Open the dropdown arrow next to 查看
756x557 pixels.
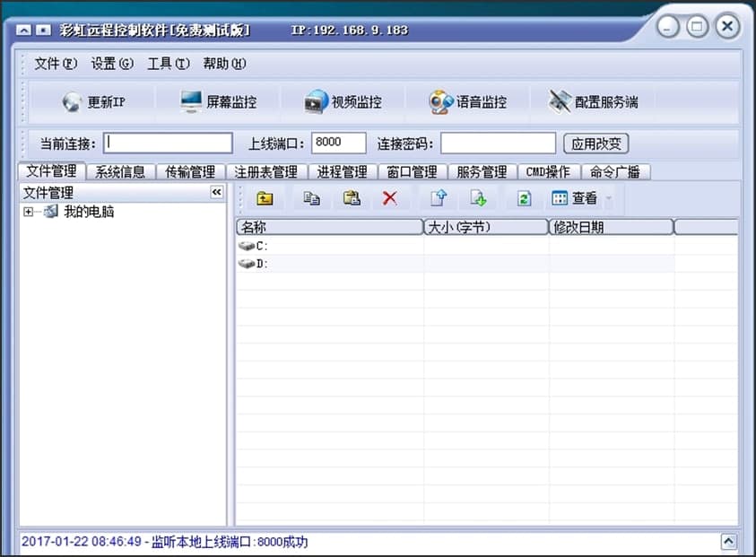click(x=609, y=198)
